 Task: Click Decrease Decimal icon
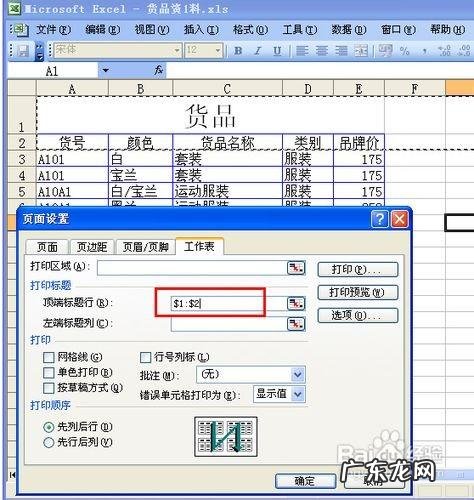(464, 51)
